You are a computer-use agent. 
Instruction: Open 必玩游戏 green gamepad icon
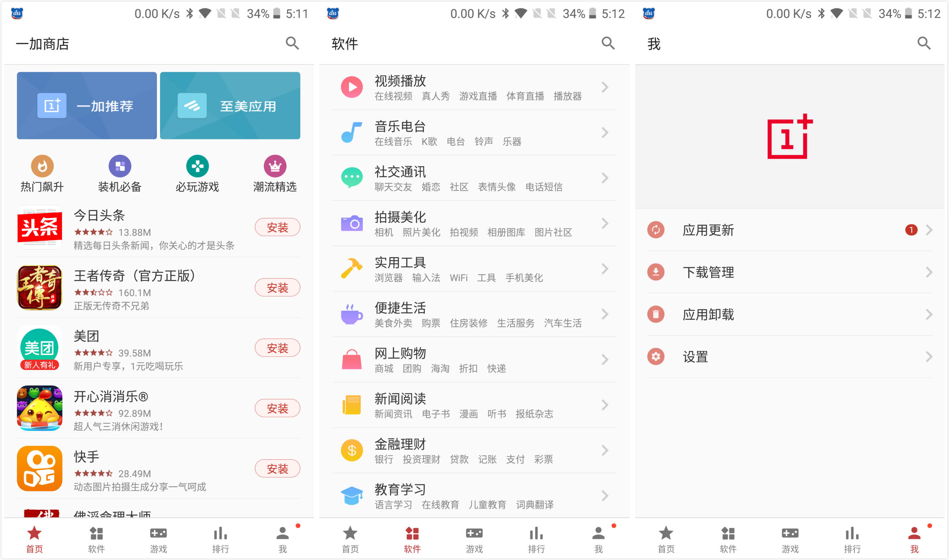pyautogui.click(x=197, y=166)
